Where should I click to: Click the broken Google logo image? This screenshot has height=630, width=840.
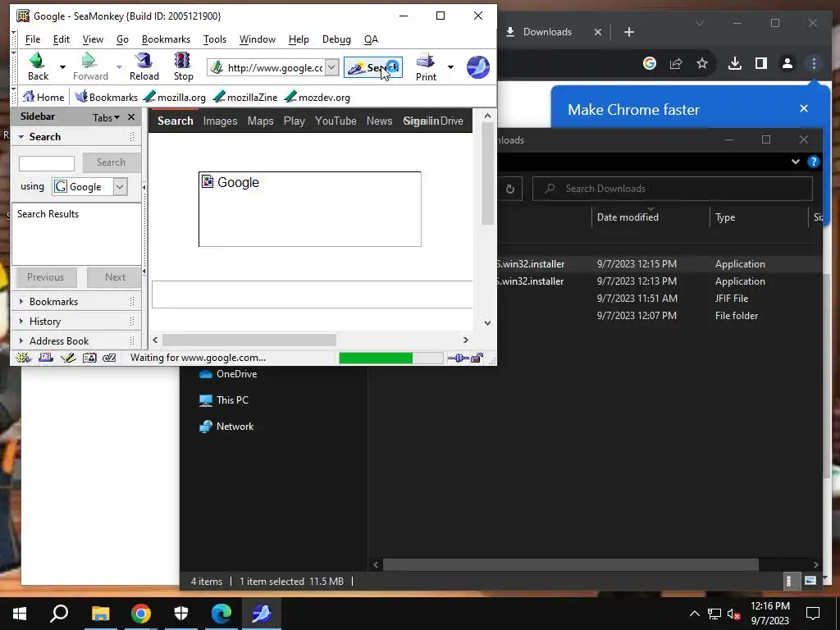point(309,209)
